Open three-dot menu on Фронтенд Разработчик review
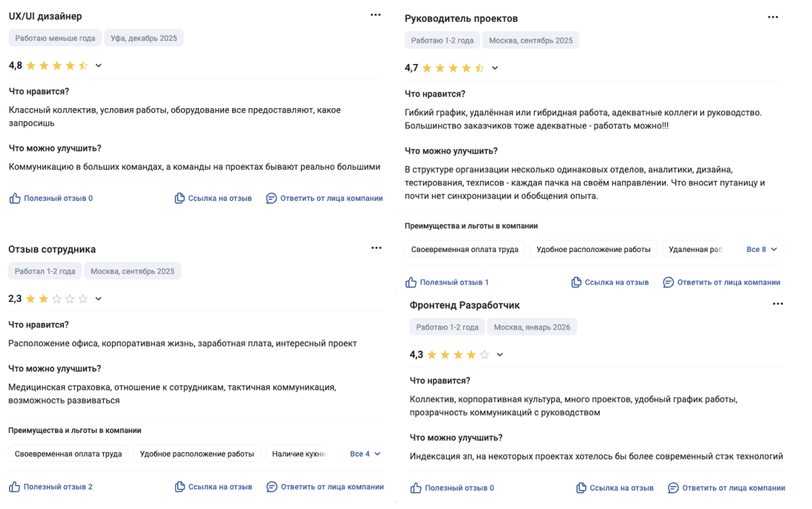Screen dimensions: 812x509 777,304
